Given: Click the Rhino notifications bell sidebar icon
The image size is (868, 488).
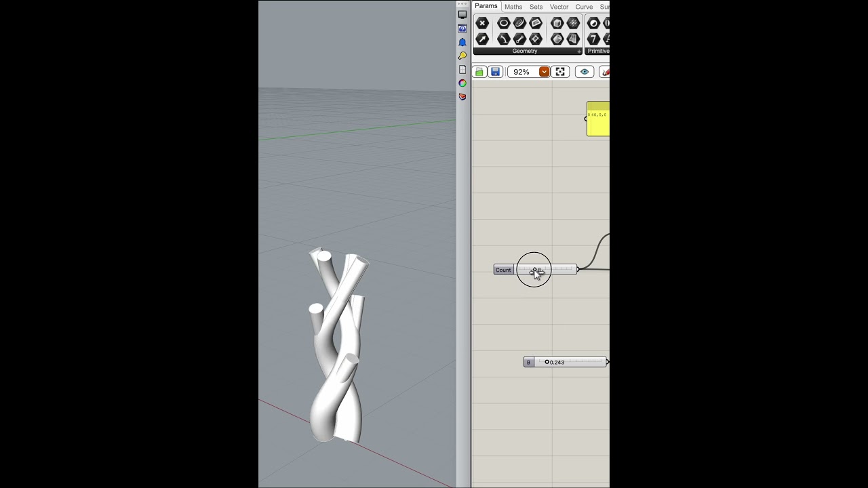Looking at the screenshot, I should [x=462, y=42].
